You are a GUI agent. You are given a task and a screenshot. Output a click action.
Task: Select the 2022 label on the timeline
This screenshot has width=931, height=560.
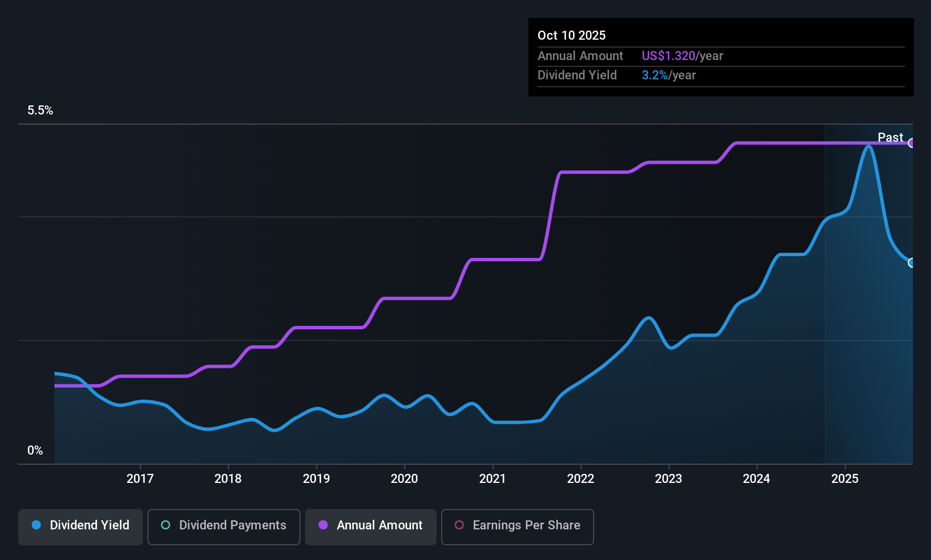tap(581, 479)
